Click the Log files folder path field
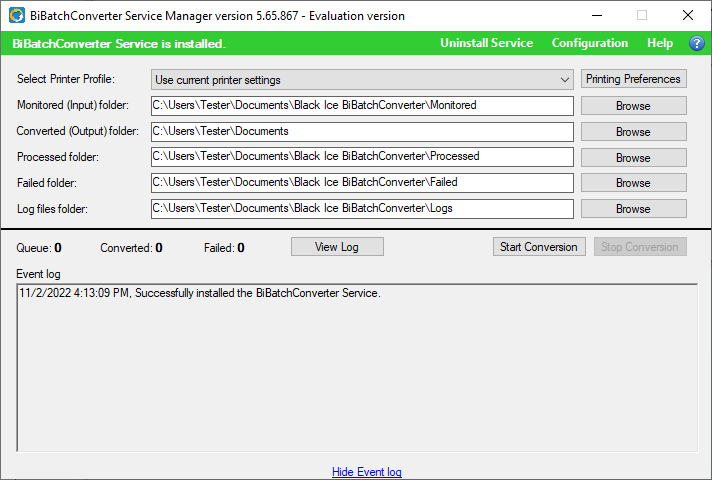The image size is (712, 480). click(x=362, y=208)
